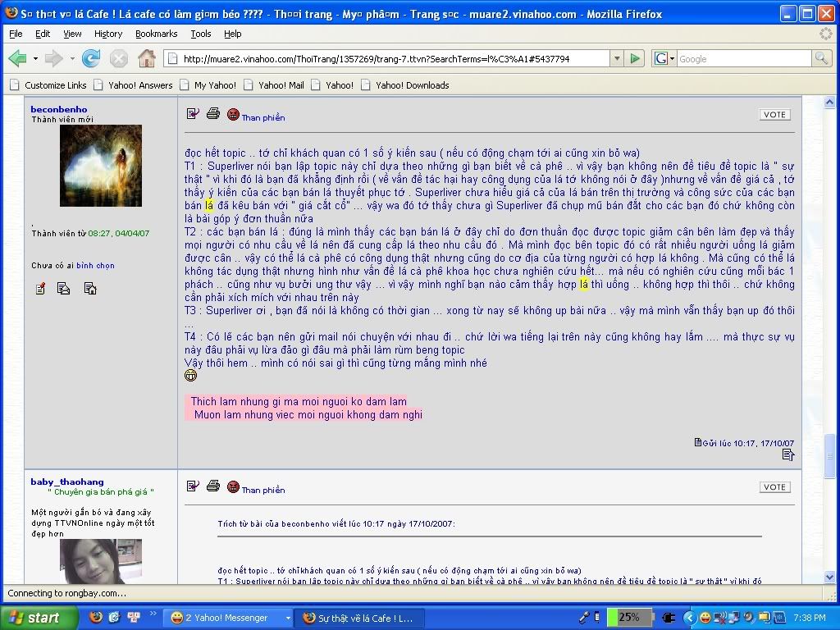Go to the Firefox Home page
The height and width of the screenshot is (630, 840).
pos(147,58)
